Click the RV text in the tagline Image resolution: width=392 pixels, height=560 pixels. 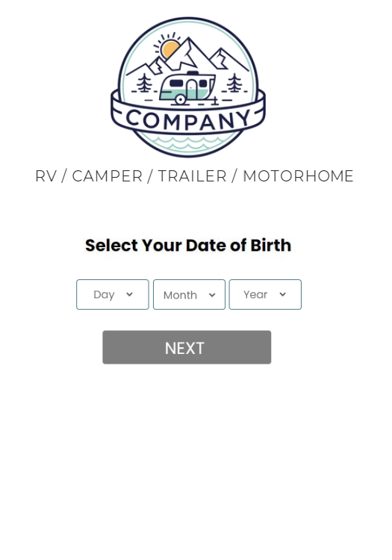pyautogui.click(x=46, y=176)
